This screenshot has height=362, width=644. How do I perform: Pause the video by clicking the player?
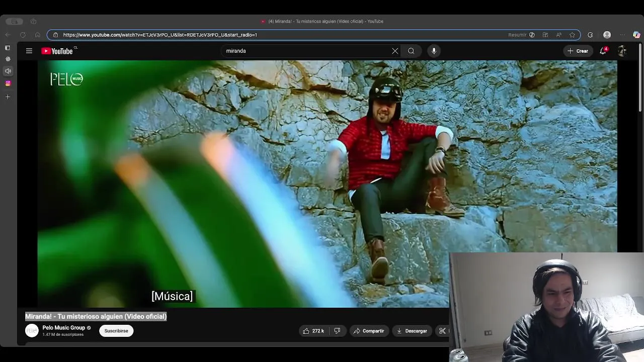pyautogui.click(x=327, y=184)
